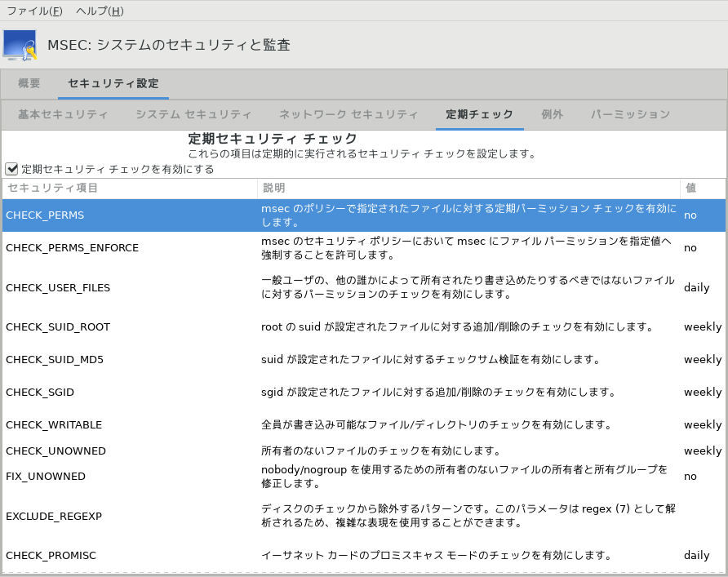Click the イーサネット カード description text
728x577 pixels.
click(x=436, y=555)
